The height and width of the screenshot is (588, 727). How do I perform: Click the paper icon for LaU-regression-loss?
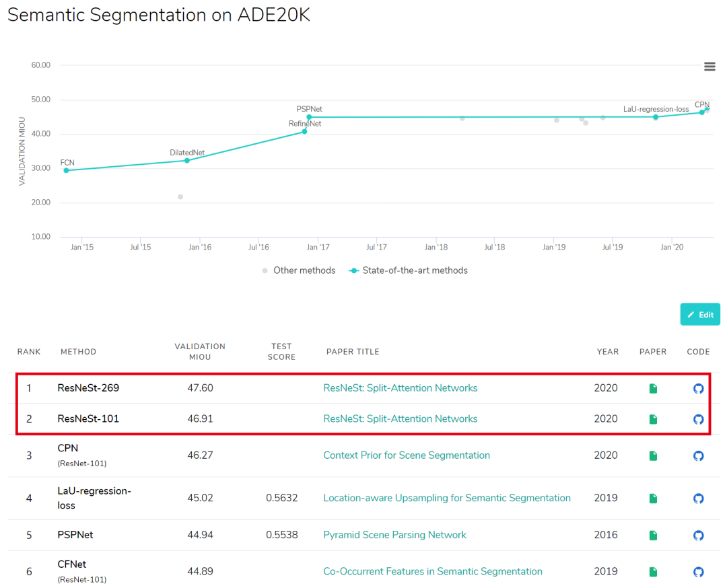[x=652, y=499]
